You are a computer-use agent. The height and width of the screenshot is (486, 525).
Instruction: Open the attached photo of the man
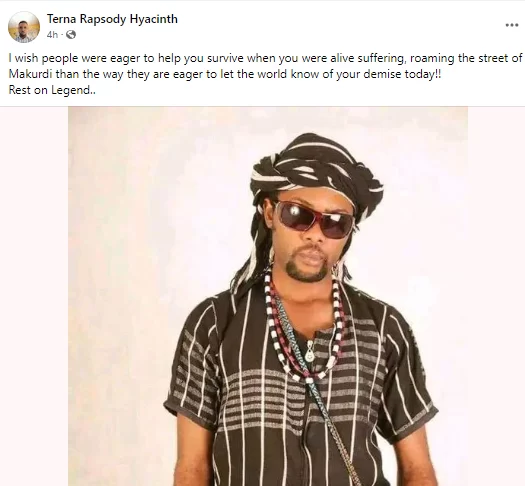click(x=268, y=296)
